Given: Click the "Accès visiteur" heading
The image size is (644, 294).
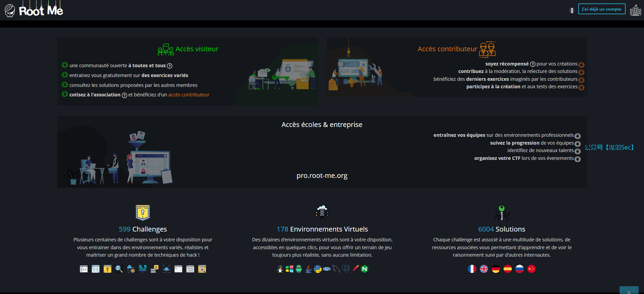Looking at the screenshot, I should [x=197, y=49].
